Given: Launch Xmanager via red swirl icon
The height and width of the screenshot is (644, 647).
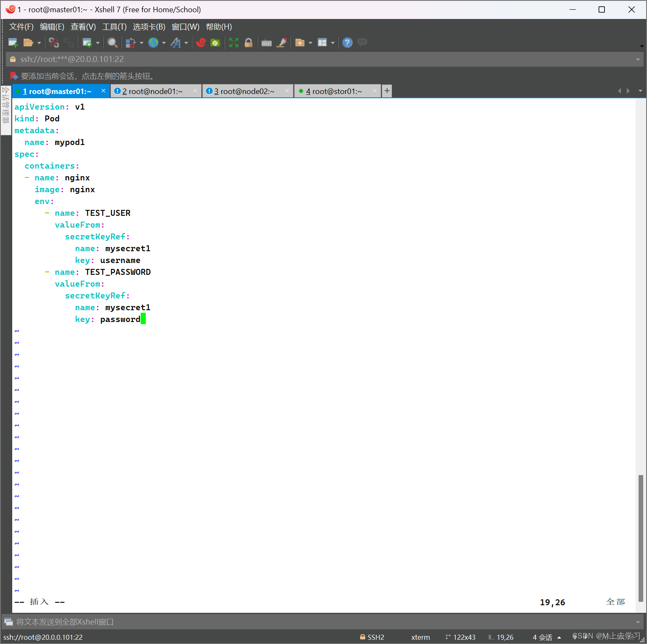Looking at the screenshot, I should (x=201, y=43).
